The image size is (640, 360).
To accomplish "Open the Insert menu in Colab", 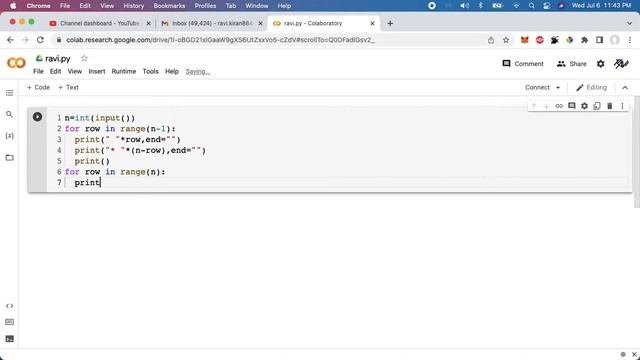I will click(x=97, y=71).
